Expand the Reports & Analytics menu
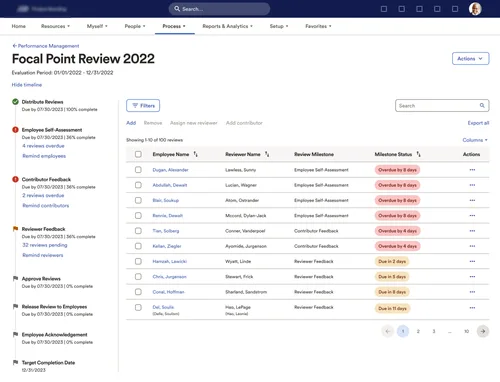 coord(228,26)
